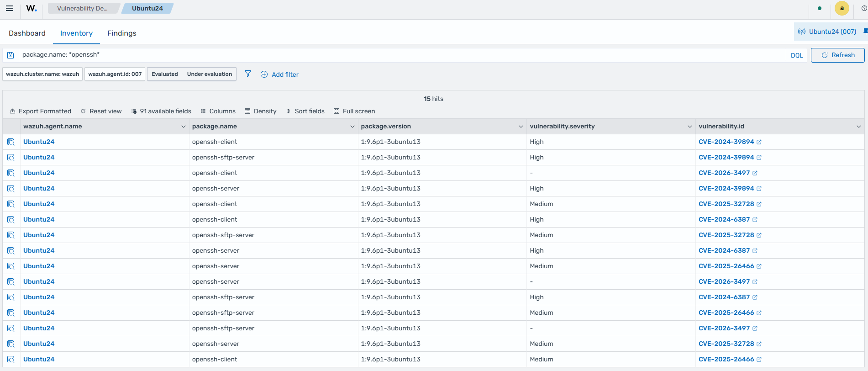The image size is (868, 371).
Task: Switch to the Dashboard tab
Action: pos(27,33)
